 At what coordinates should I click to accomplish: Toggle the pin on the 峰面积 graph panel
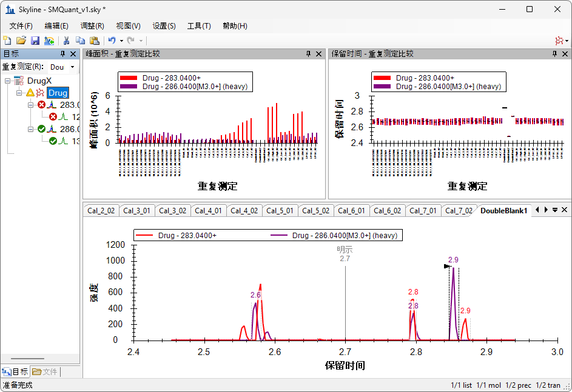309,54
